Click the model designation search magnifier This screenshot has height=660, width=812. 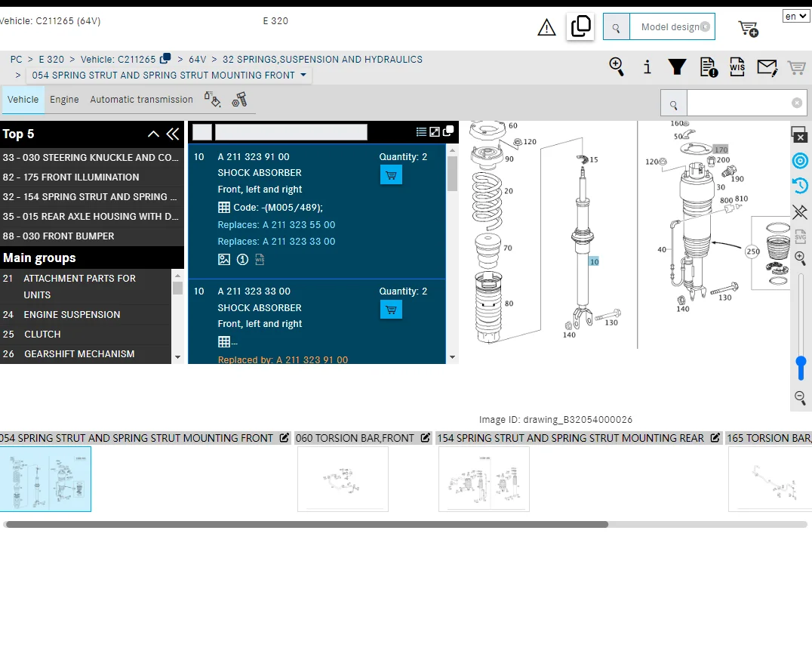[617, 27]
